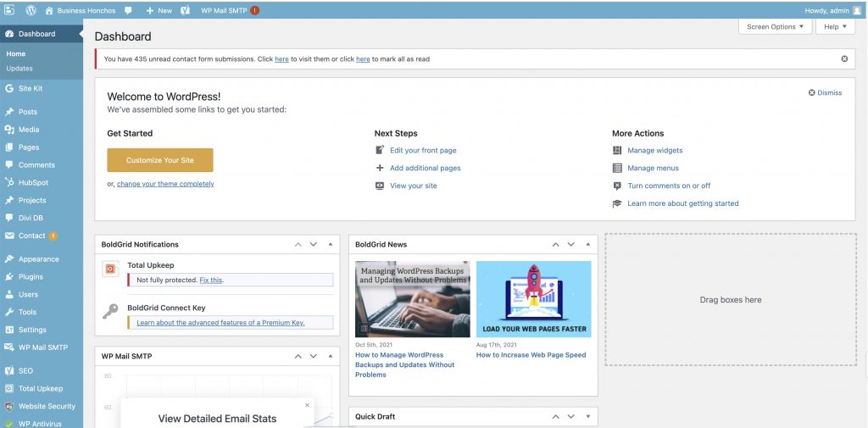Click the Pages icon in sidebar
The width and height of the screenshot is (868, 428).
(x=9, y=147)
